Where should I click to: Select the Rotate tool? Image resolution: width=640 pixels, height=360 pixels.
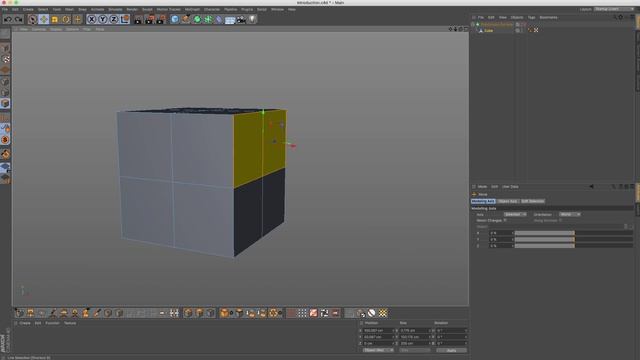tap(66, 19)
